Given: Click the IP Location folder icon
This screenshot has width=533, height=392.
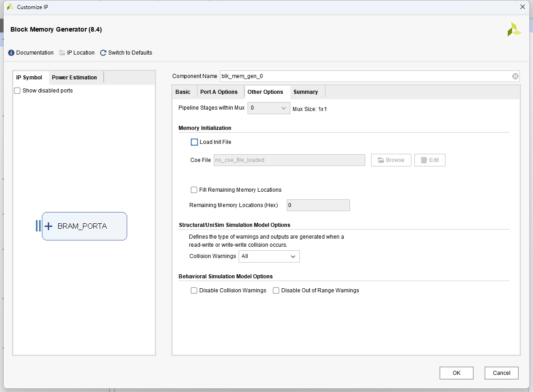Looking at the screenshot, I should pos(62,53).
